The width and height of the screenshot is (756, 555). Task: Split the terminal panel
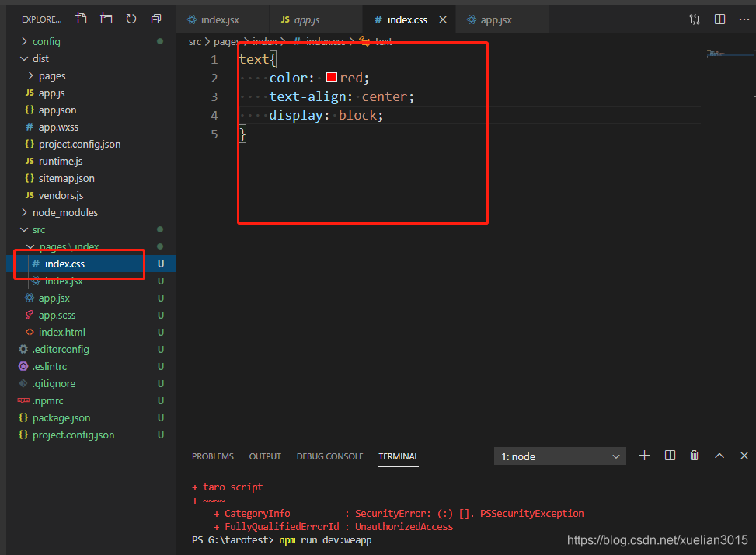670,456
